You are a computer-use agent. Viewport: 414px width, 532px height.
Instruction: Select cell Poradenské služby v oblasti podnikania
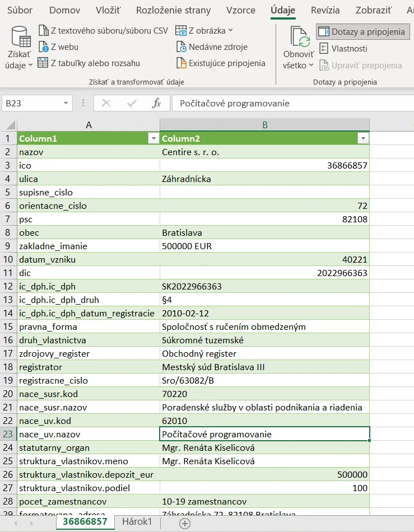(x=264, y=407)
